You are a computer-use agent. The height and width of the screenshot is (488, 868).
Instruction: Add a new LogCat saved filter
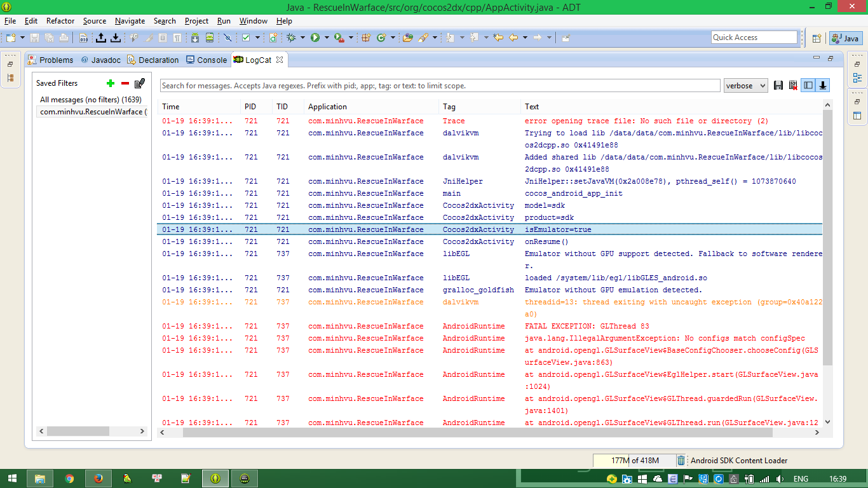click(x=111, y=83)
